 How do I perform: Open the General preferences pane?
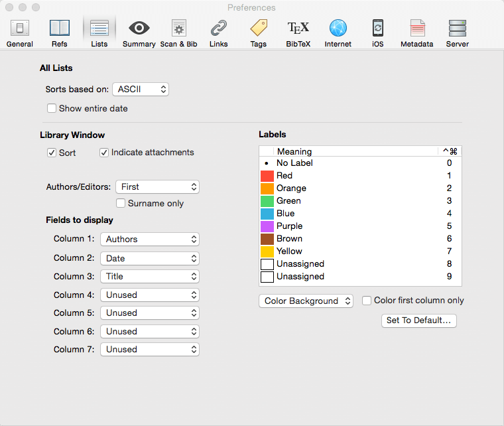[20, 33]
